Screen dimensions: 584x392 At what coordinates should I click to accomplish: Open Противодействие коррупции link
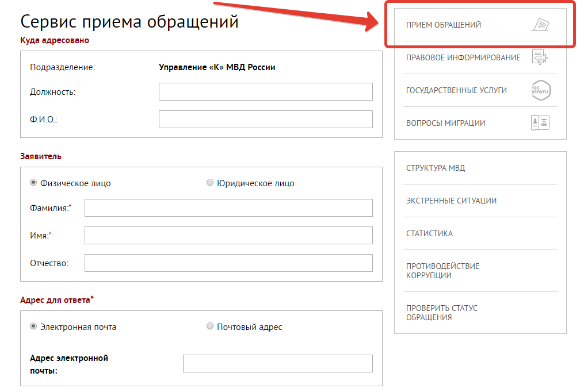click(442, 271)
